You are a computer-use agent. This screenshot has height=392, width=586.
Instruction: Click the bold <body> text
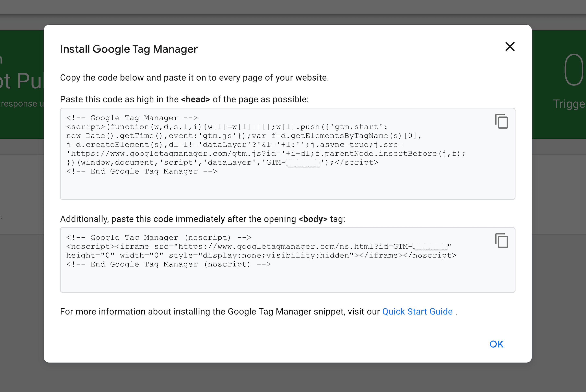tap(313, 219)
